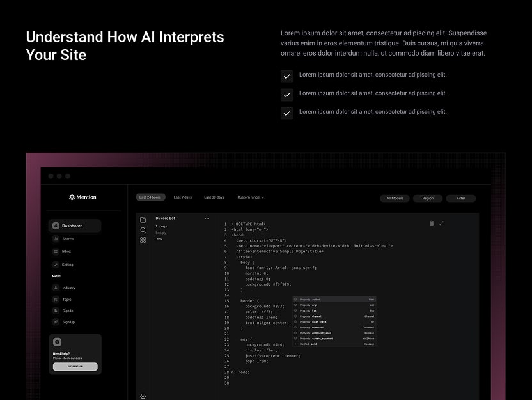
Task: Select the Method send suggestion
Action: pyautogui.click(x=334, y=344)
